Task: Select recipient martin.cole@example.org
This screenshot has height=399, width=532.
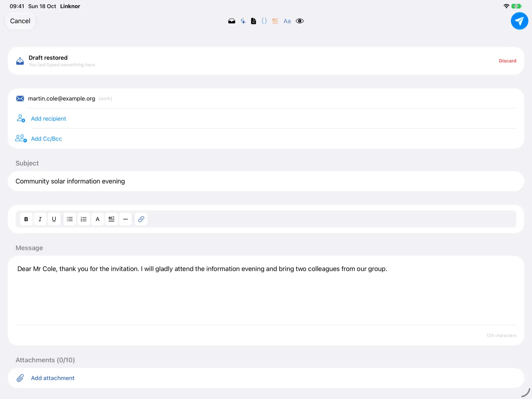Action: pos(62,99)
